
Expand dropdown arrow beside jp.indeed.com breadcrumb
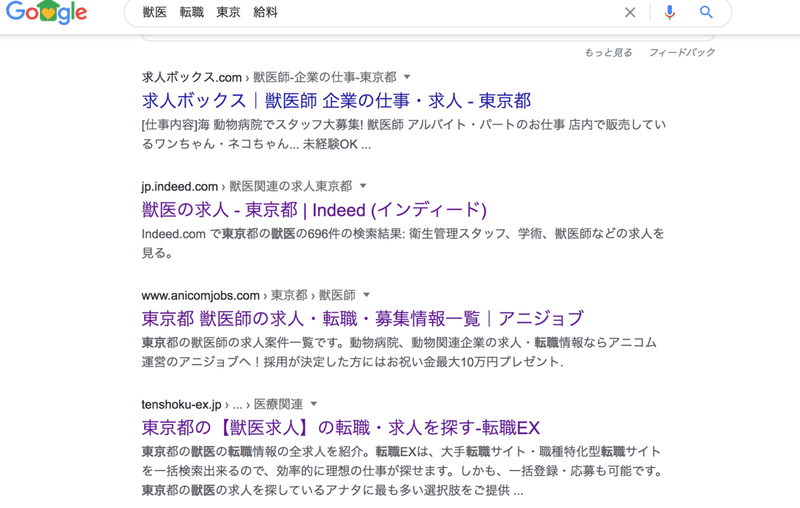[x=363, y=186]
